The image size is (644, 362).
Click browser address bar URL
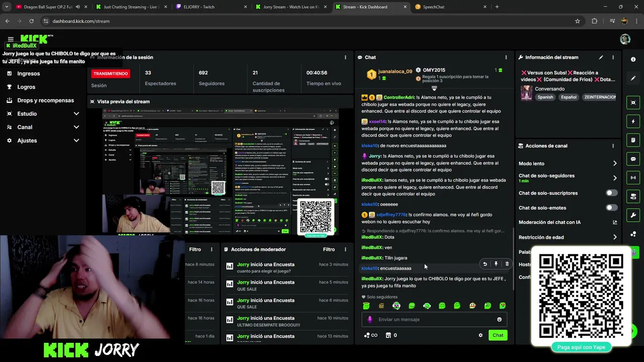click(x=81, y=21)
